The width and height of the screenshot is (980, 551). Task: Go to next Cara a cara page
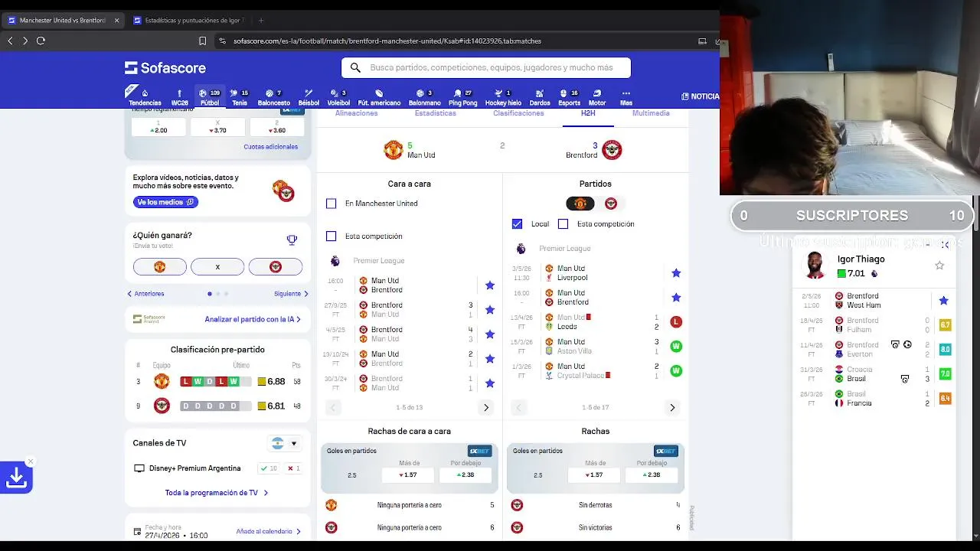tap(486, 408)
